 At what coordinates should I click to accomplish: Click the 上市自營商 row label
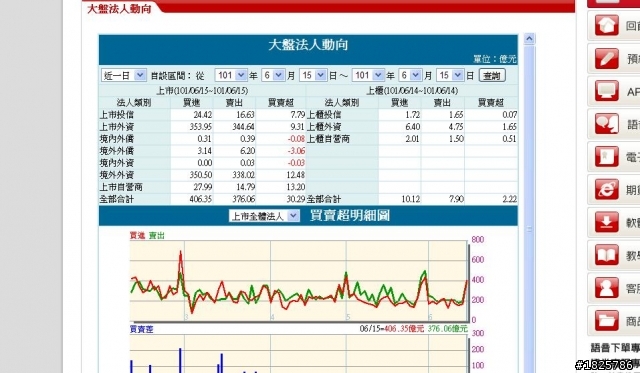click(121, 187)
